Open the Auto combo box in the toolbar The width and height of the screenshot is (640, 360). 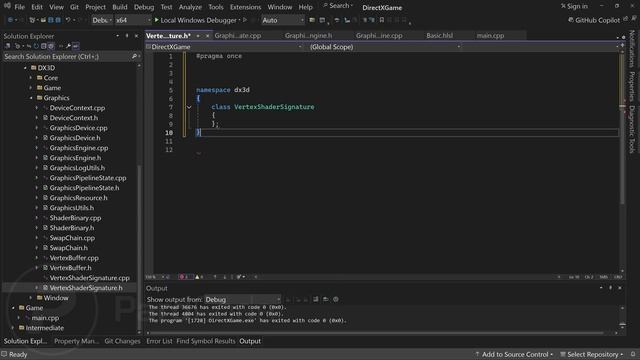(282, 20)
